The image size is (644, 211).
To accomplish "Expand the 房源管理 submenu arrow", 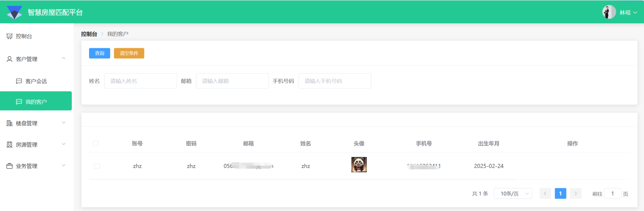I will (x=64, y=144).
